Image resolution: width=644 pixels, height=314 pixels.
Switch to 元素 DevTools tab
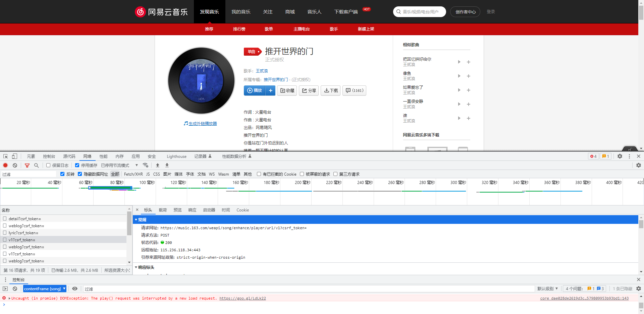pyautogui.click(x=31, y=156)
